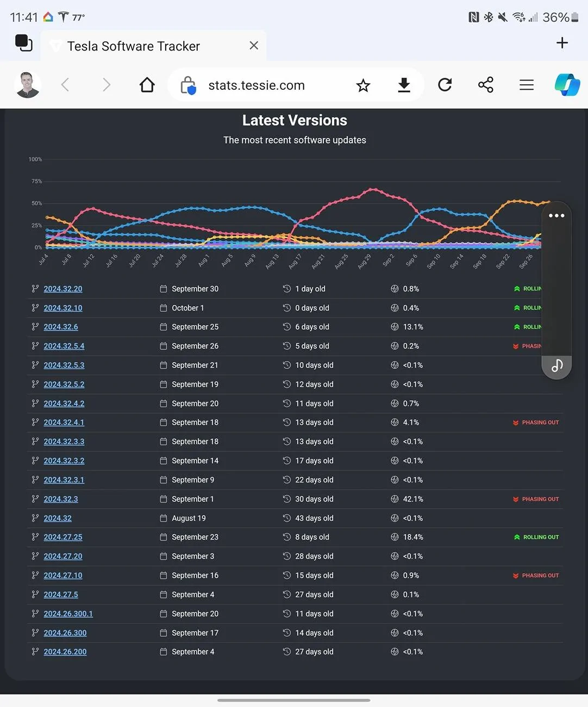
Task: Click ROLLING OUT badge for 2024.27.25
Action: tap(536, 537)
